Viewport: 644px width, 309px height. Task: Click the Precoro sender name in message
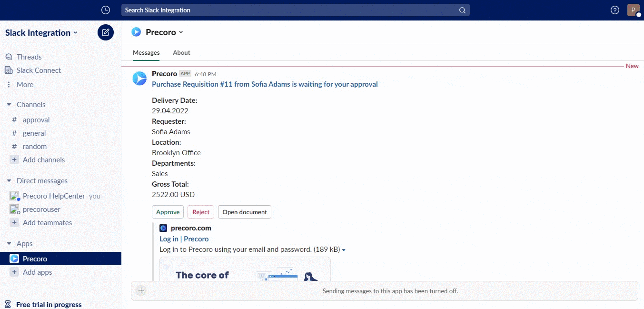(x=164, y=74)
